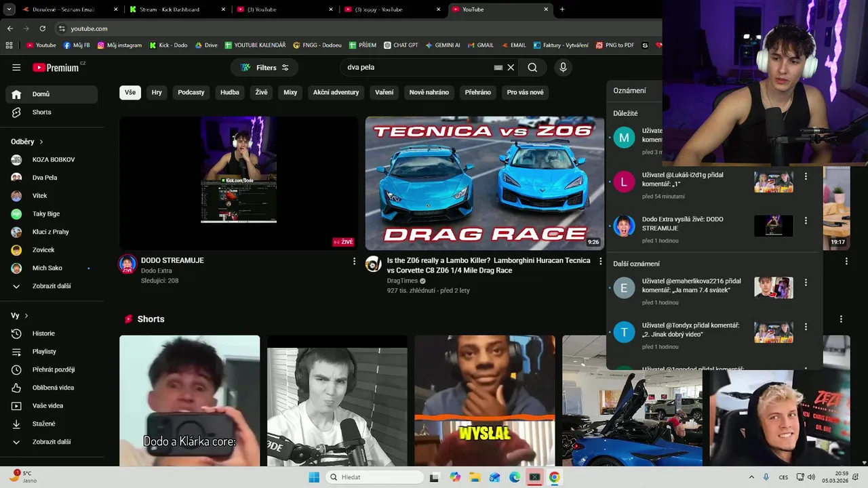Select the Hry filter chip
This screenshot has height=488, width=868.
click(x=157, y=92)
